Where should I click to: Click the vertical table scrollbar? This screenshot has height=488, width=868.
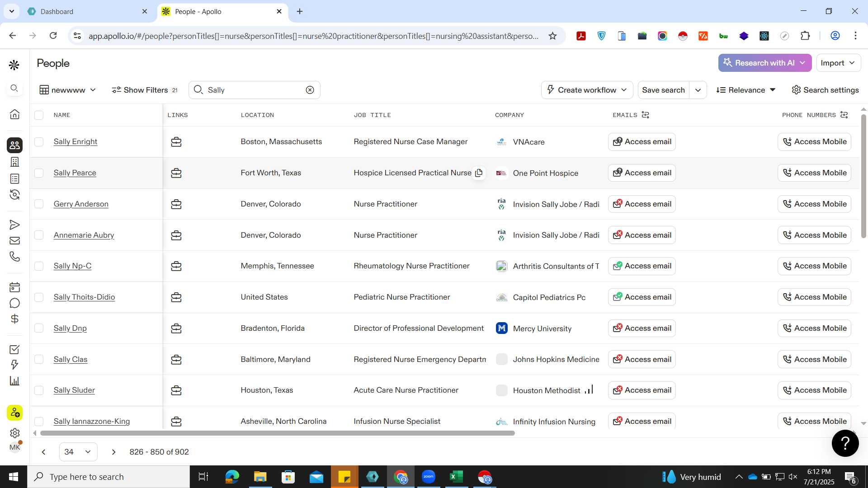(863, 176)
